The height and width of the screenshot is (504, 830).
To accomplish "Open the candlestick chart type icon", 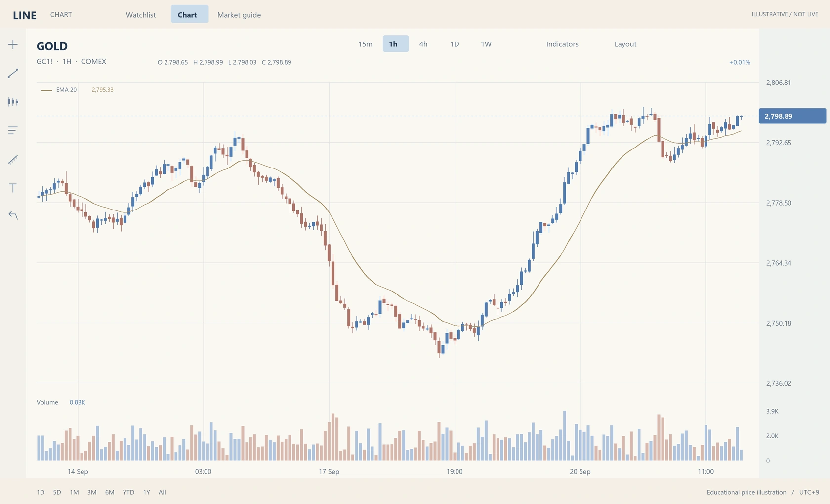I will point(13,102).
